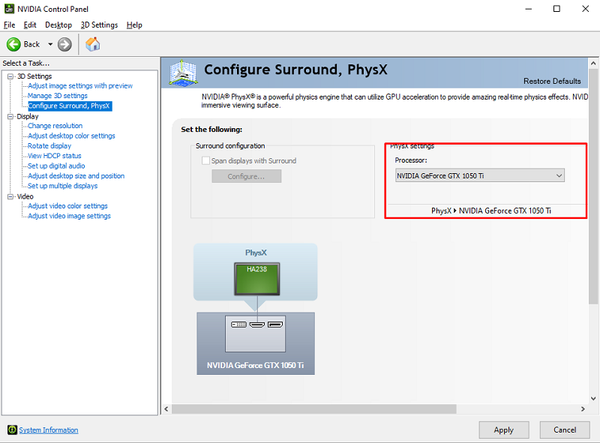Select Rotate display

[49, 146]
